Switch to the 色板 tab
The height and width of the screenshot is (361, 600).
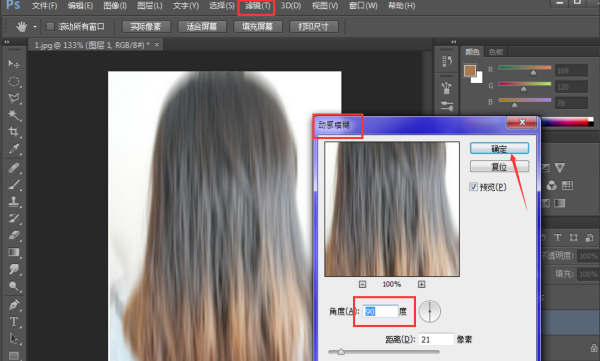(496, 52)
